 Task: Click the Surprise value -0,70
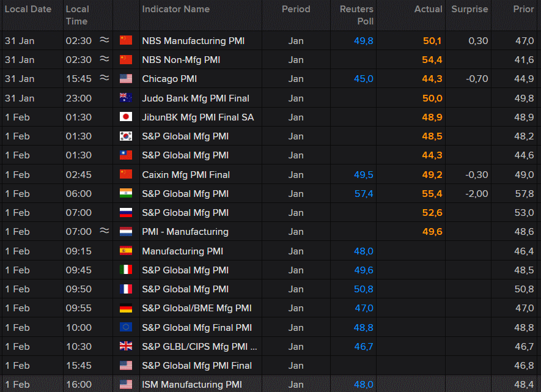pyautogui.click(x=477, y=79)
